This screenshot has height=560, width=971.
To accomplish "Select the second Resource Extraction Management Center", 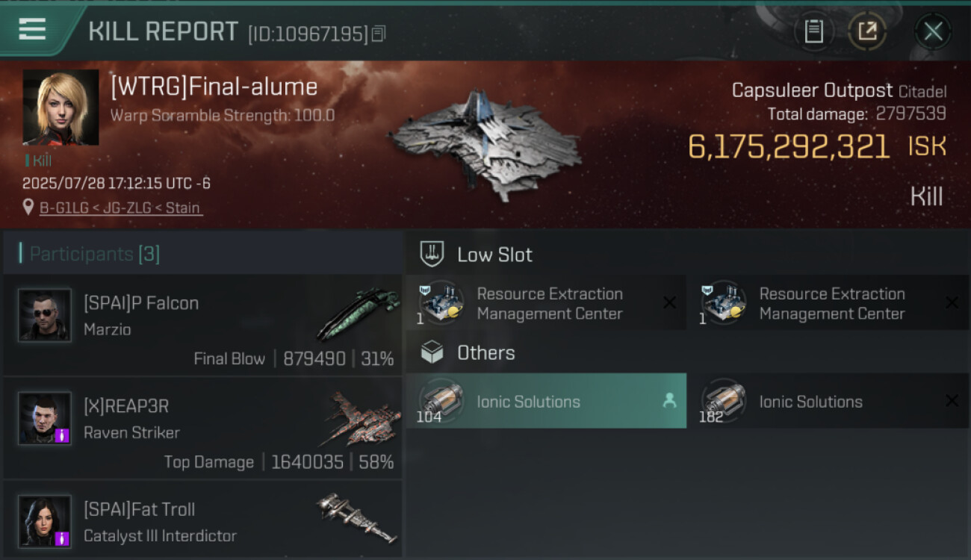I will coord(828,303).
